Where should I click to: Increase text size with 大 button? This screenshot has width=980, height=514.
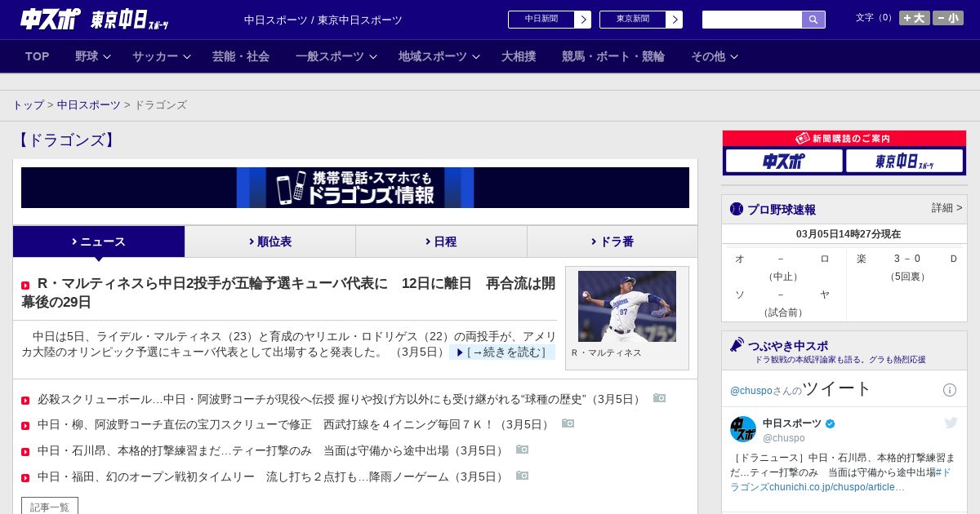[915, 18]
